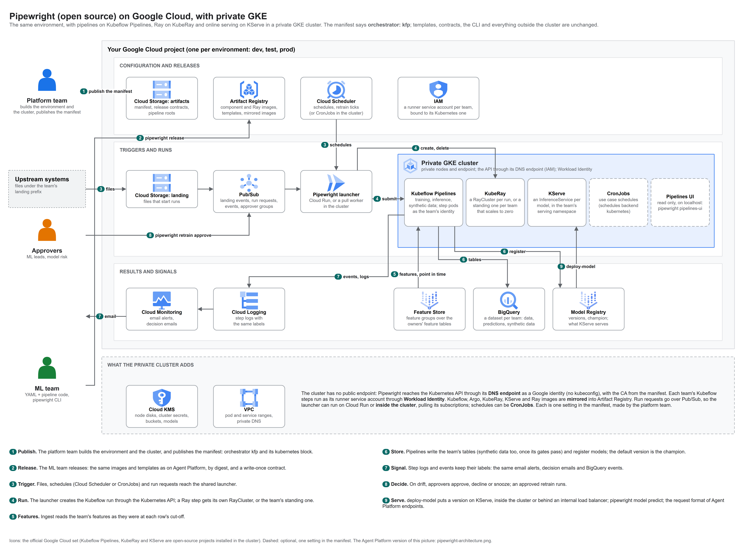Click the 'Publish.' legend entry
747x560 pixels.
(x=161, y=452)
